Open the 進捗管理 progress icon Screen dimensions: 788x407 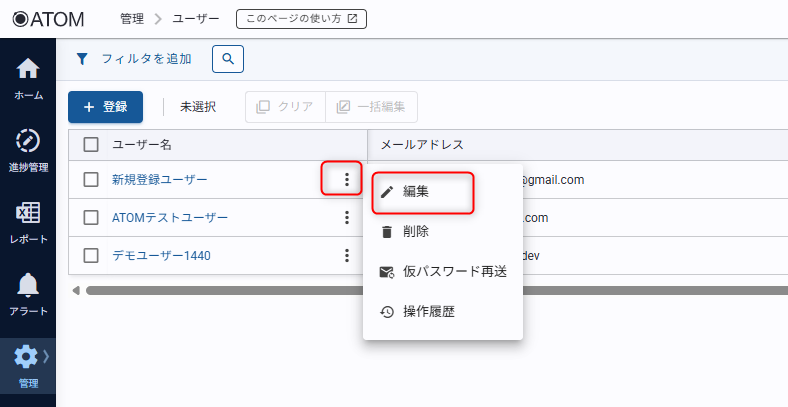(x=28, y=141)
